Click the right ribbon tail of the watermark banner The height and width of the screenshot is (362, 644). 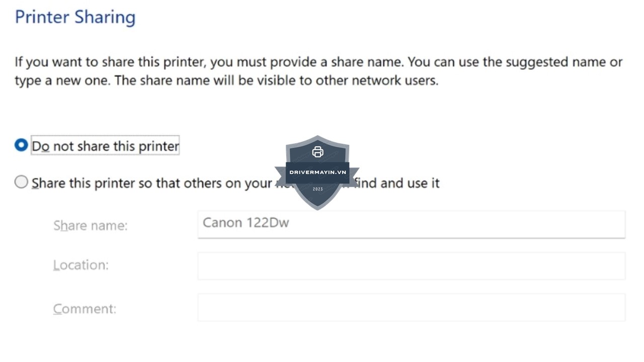[354, 171]
